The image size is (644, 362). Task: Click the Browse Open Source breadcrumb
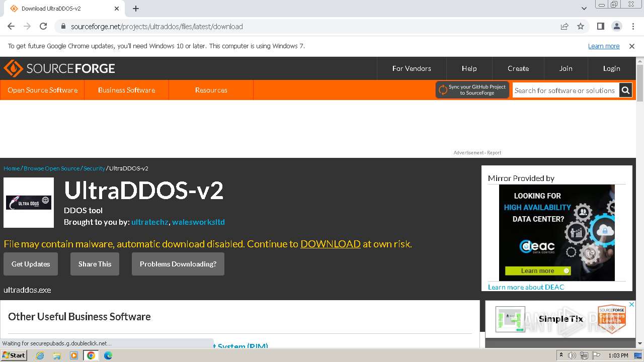point(51,168)
